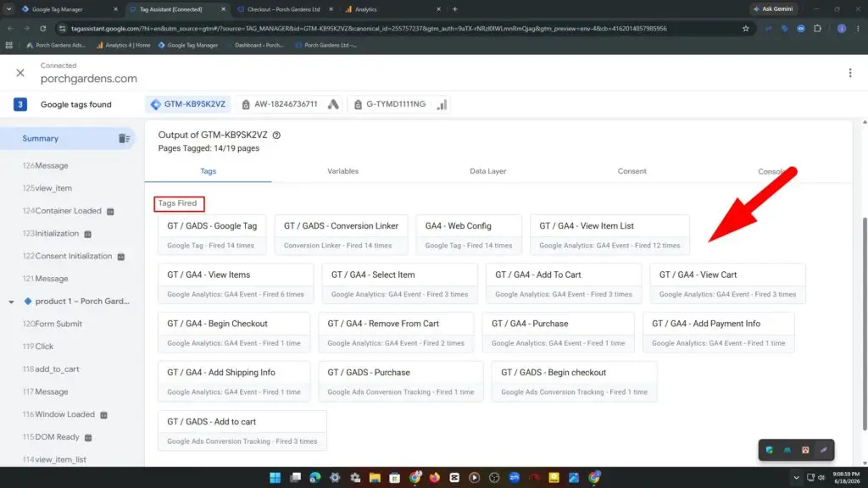Click the Google Ads logo icon

(333, 104)
